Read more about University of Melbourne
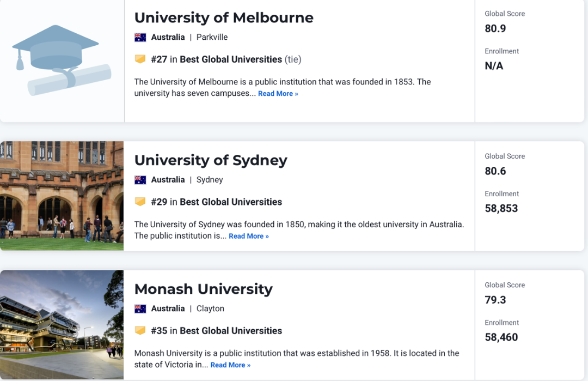Viewport: 588px width, 381px height. tap(278, 93)
